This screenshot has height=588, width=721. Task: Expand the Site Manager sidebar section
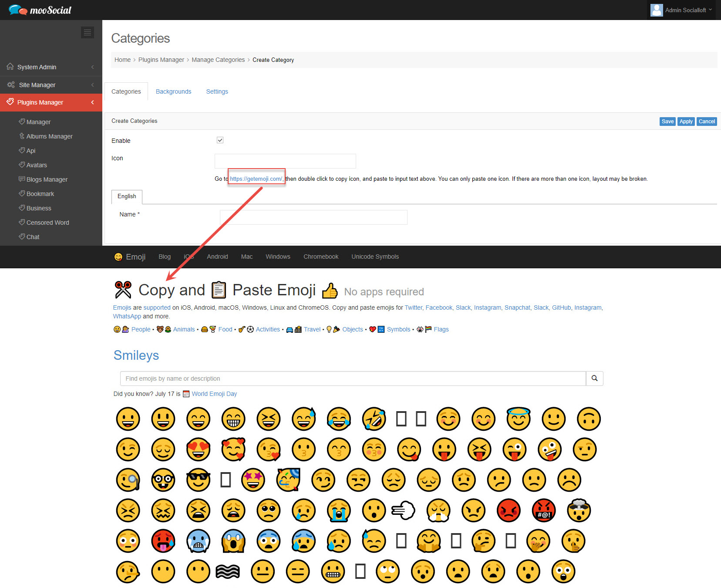coord(51,85)
